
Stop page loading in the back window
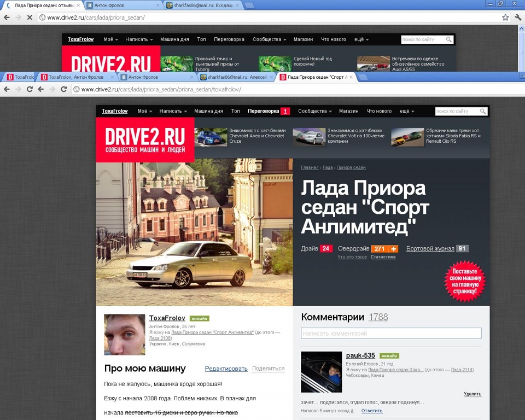30,17
